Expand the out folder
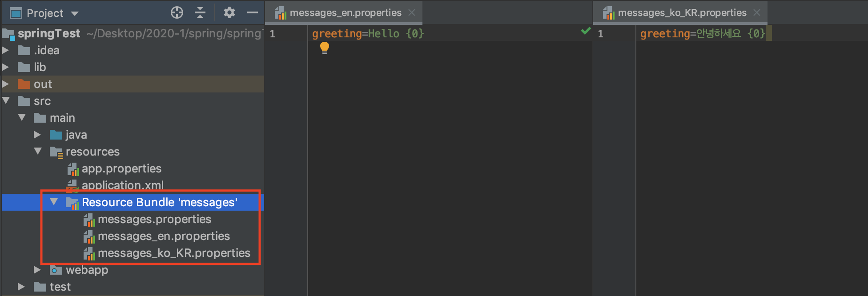This screenshot has height=296, width=868. point(5,84)
